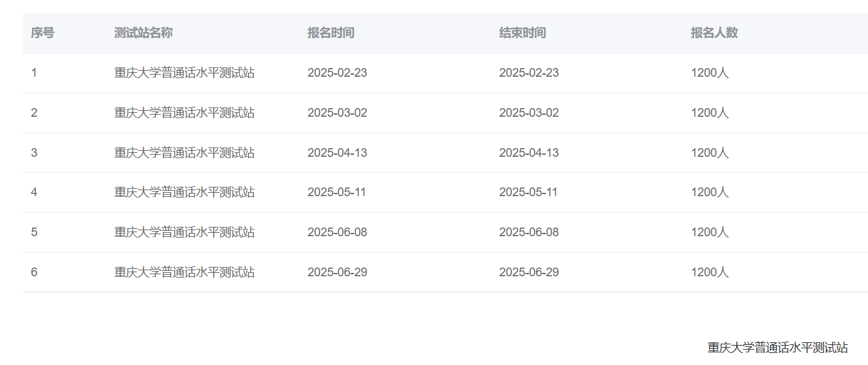Click 结束时间 date 2025-03-02 in row 2

tap(529, 113)
